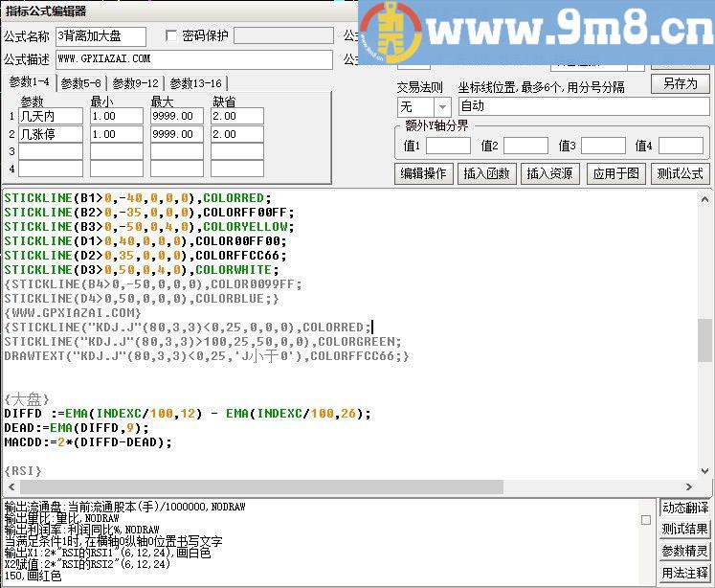This screenshot has width=715, height=588.
Task: Click the 动态翻译 button
Action: tap(685, 508)
